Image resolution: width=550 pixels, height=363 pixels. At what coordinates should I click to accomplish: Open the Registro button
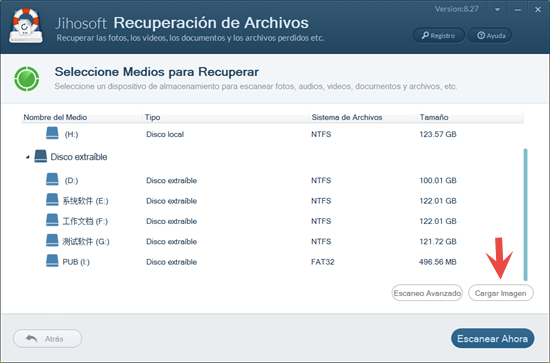coord(439,35)
